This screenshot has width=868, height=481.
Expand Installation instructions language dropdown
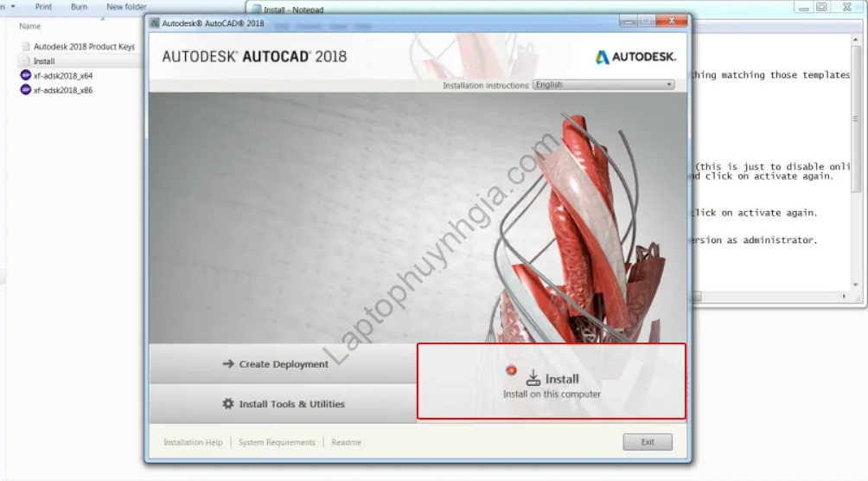pos(603,85)
